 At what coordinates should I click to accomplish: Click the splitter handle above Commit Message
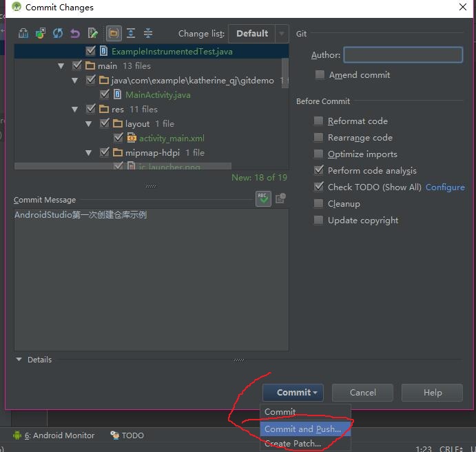point(151,186)
